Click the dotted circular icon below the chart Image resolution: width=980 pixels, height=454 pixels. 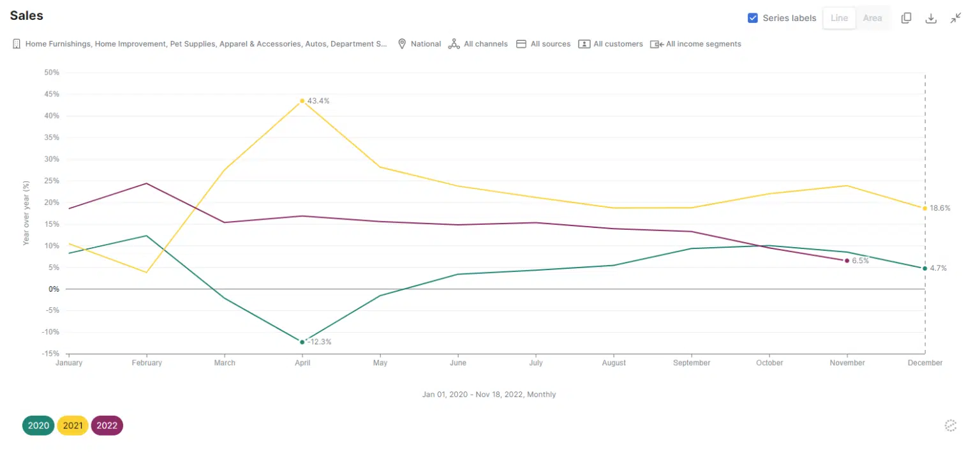[x=951, y=426]
